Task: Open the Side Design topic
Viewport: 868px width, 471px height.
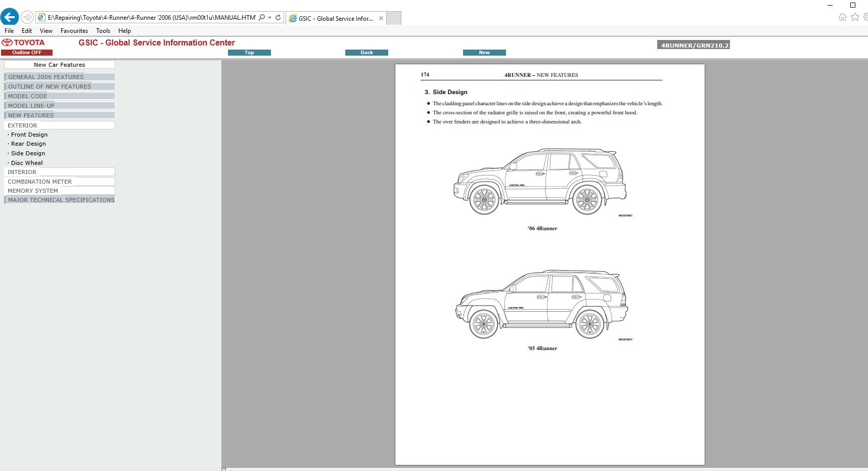Action: pos(28,153)
